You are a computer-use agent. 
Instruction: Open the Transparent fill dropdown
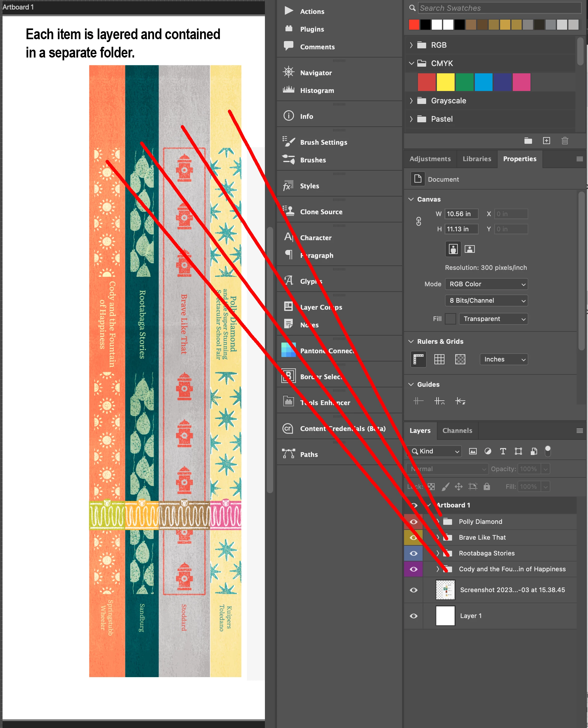493,319
